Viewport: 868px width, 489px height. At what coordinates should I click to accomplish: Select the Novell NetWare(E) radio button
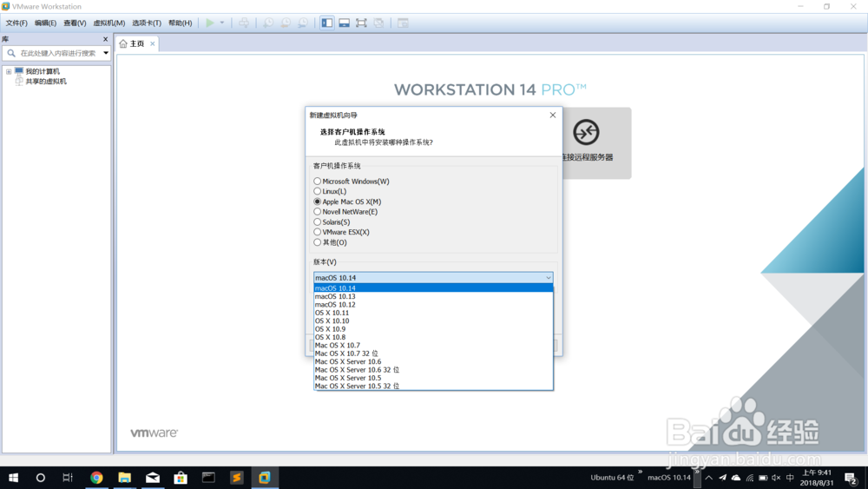point(317,212)
